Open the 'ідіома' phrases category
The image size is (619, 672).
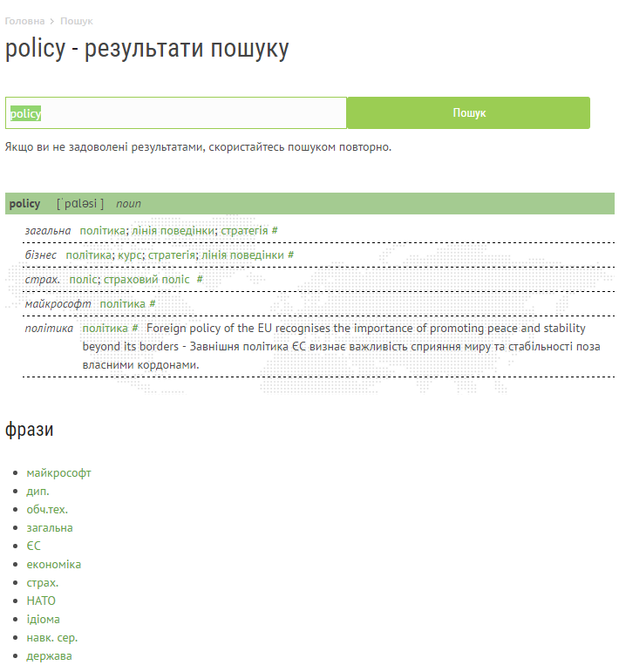[x=44, y=620]
